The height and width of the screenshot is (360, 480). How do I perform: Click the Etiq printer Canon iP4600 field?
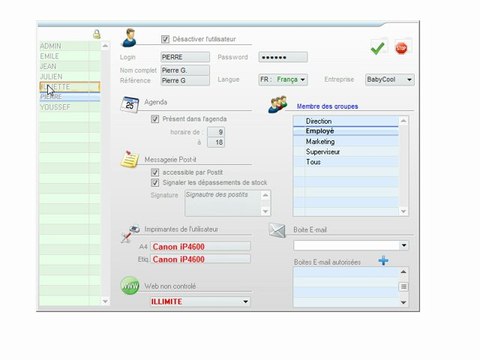pyautogui.click(x=200, y=259)
